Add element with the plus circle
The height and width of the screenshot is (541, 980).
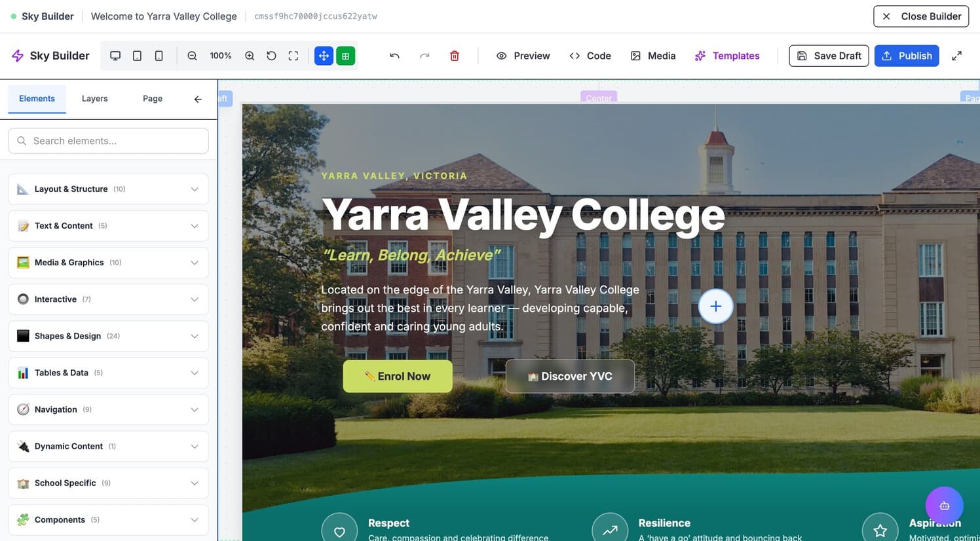pos(715,306)
